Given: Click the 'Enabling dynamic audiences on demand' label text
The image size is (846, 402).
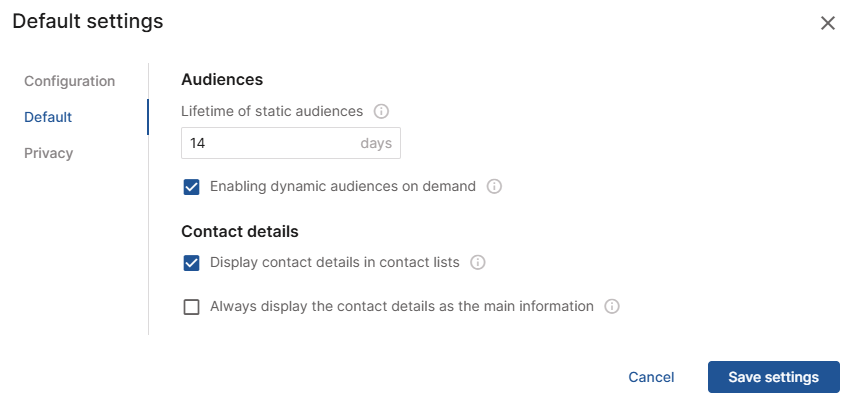Looking at the screenshot, I should point(343,187).
